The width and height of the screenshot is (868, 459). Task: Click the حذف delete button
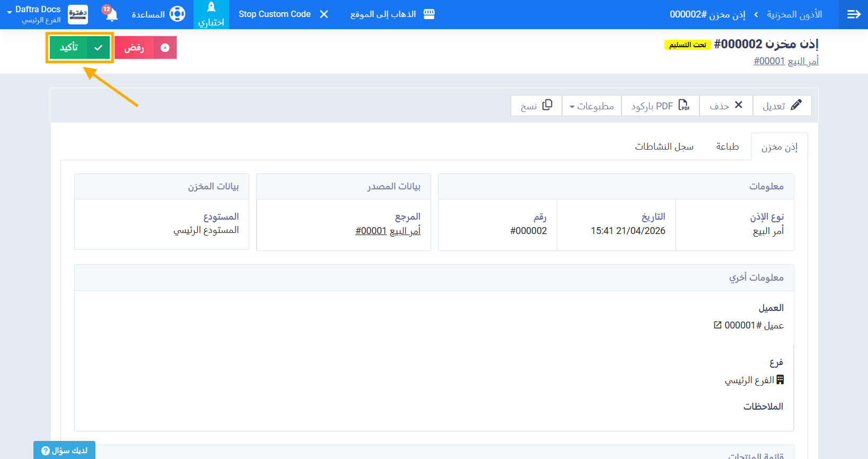point(726,106)
